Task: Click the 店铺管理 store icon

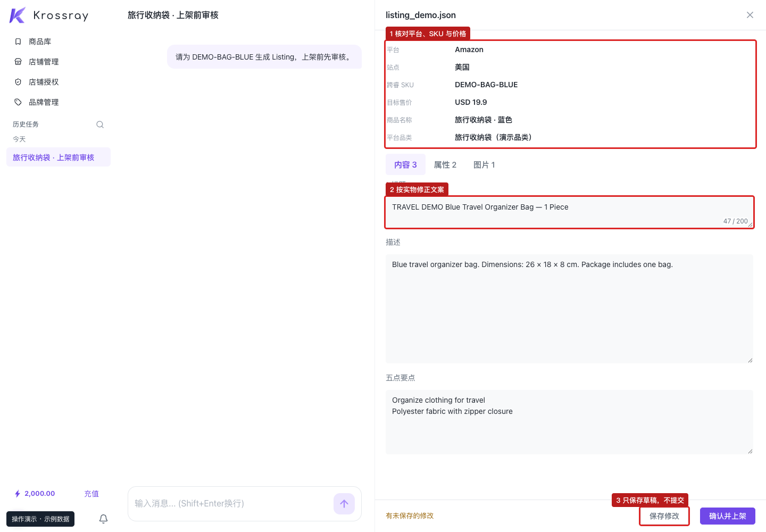Action: [x=18, y=62]
